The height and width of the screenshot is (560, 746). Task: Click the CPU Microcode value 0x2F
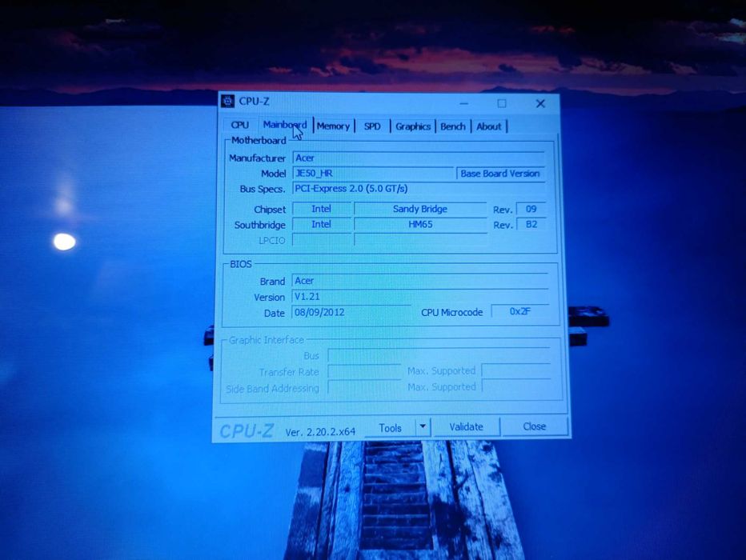pyautogui.click(x=520, y=311)
